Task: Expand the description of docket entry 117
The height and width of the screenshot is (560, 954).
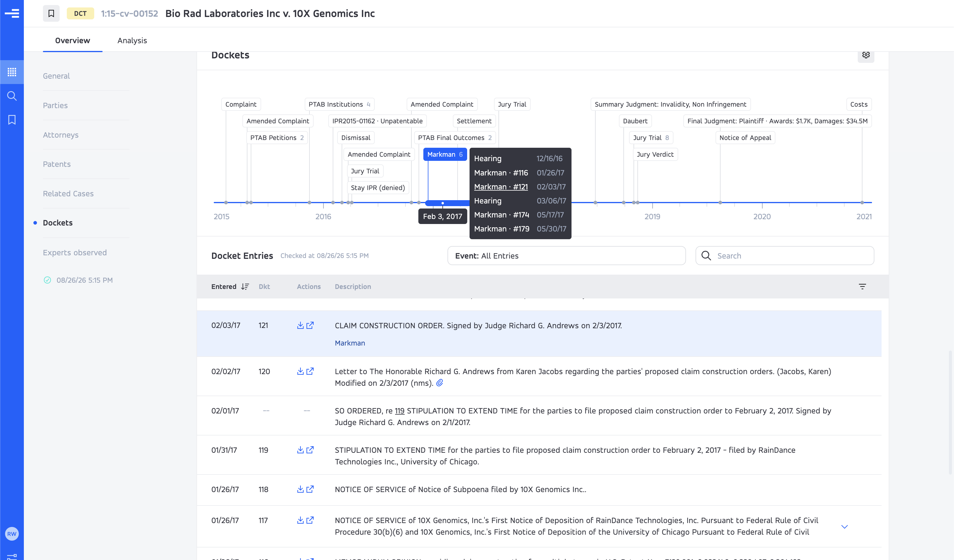Action: click(844, 526)
